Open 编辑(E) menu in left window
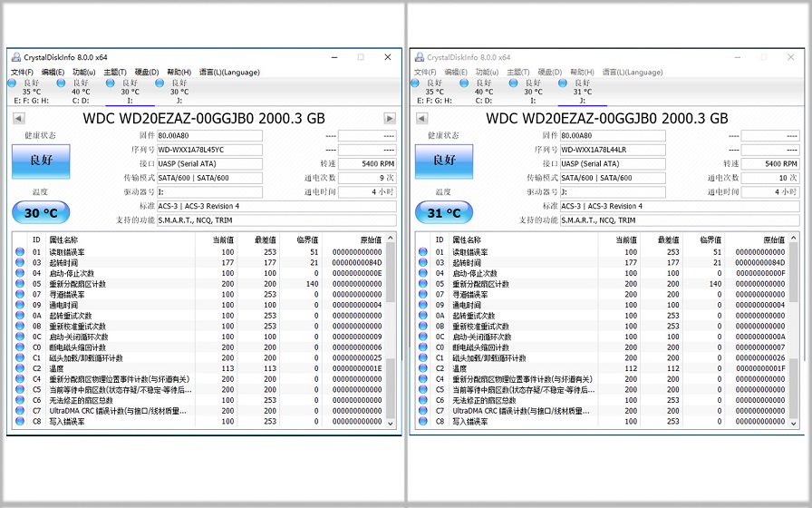Image resolution: width=812 pixels, height=508 pixels. 53,72
